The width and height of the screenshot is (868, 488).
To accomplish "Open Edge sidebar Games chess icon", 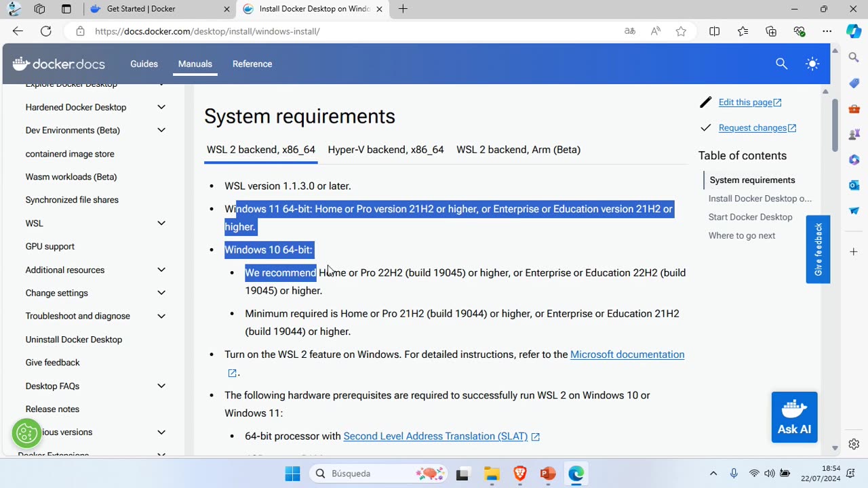I will point(854,134).
